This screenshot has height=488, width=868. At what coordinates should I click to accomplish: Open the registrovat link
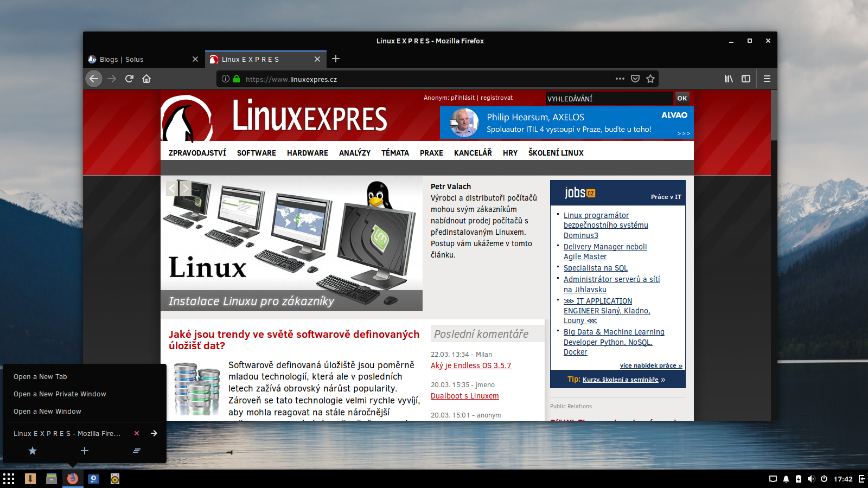pyautogui.click(x=496, y=98)
